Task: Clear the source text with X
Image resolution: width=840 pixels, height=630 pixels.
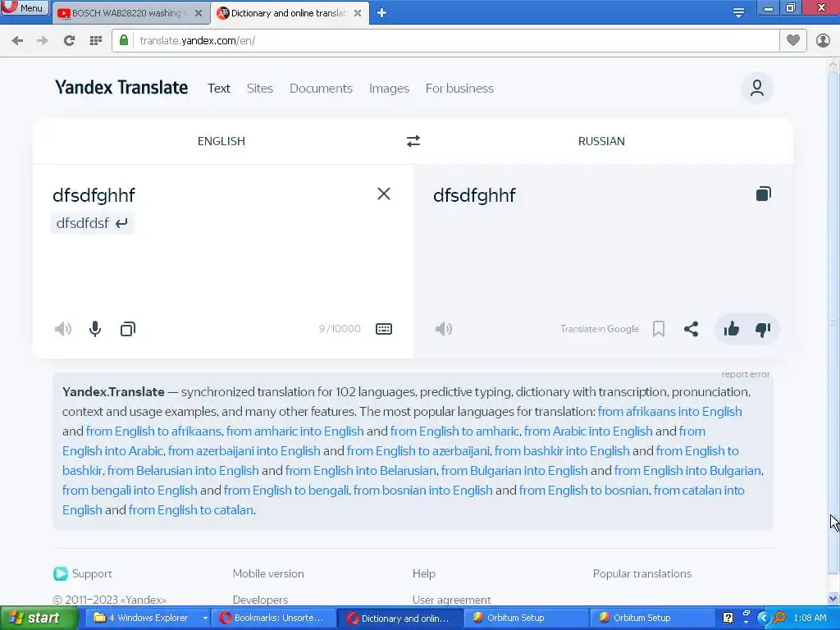Action: click(384, 194)
